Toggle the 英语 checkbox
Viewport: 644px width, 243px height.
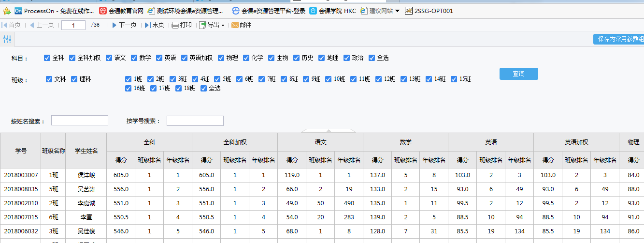click(159, 58)
